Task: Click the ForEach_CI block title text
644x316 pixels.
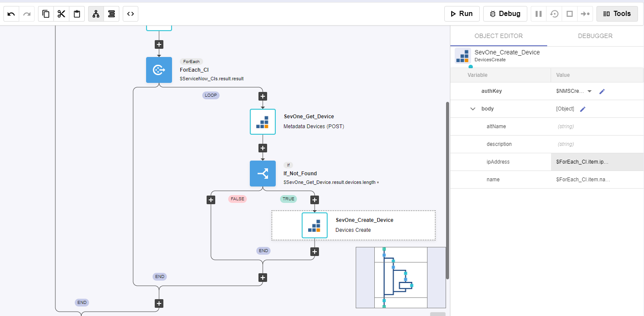Action: coord(194,70)
